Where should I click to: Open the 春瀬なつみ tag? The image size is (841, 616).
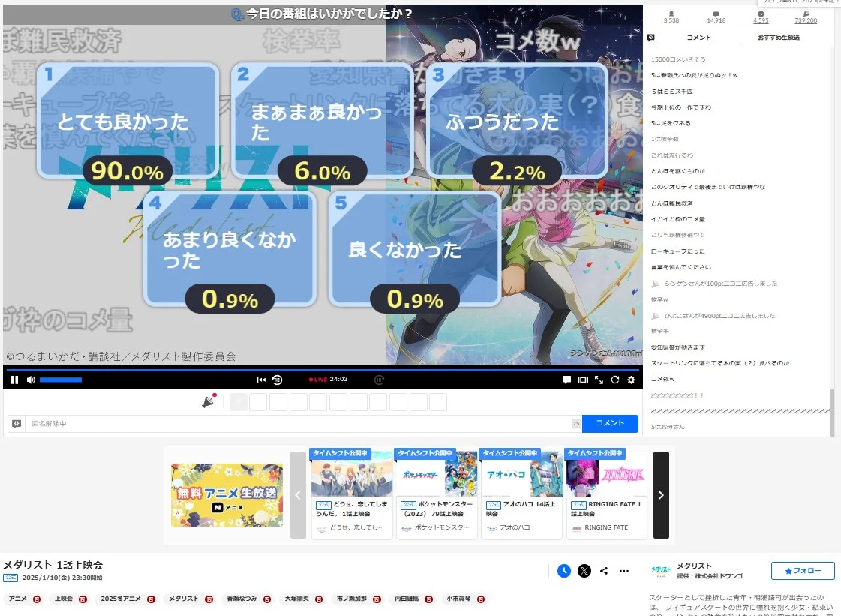pos(242,599)
